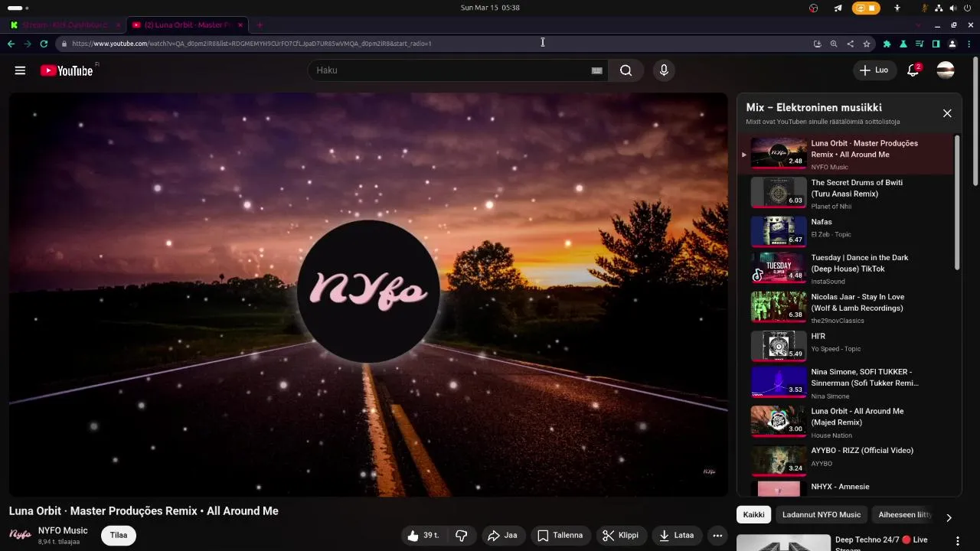Click the address bar URL
This screenshot has height=551, width=980.
tap(252, 44)
